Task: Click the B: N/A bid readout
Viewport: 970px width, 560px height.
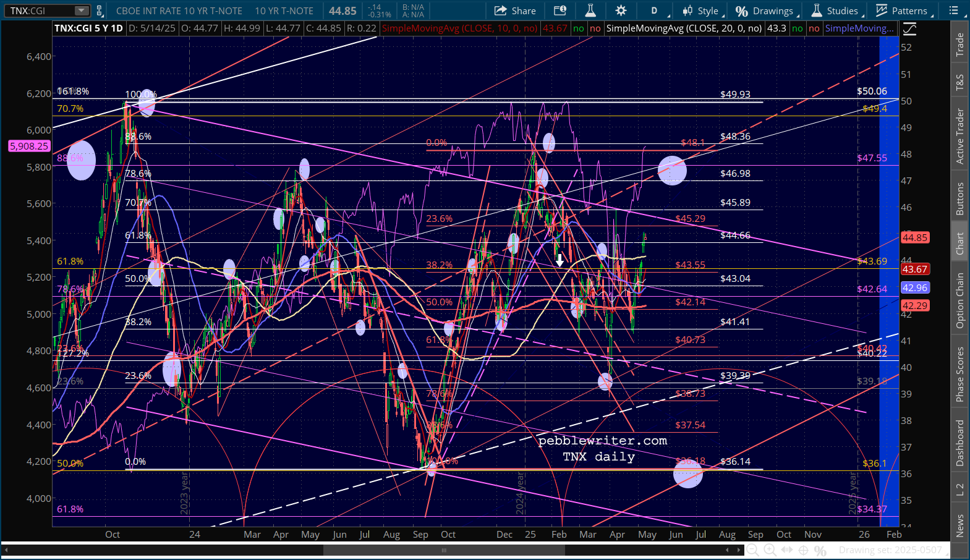Action: tap(413, 7)
